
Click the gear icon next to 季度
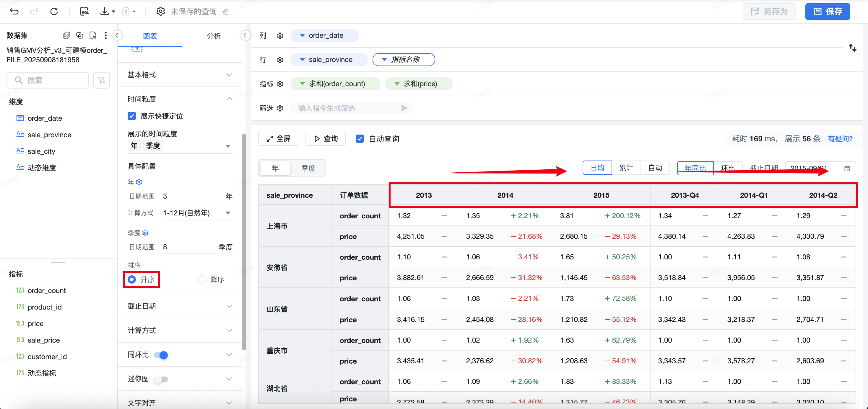[x=146, y=233]
